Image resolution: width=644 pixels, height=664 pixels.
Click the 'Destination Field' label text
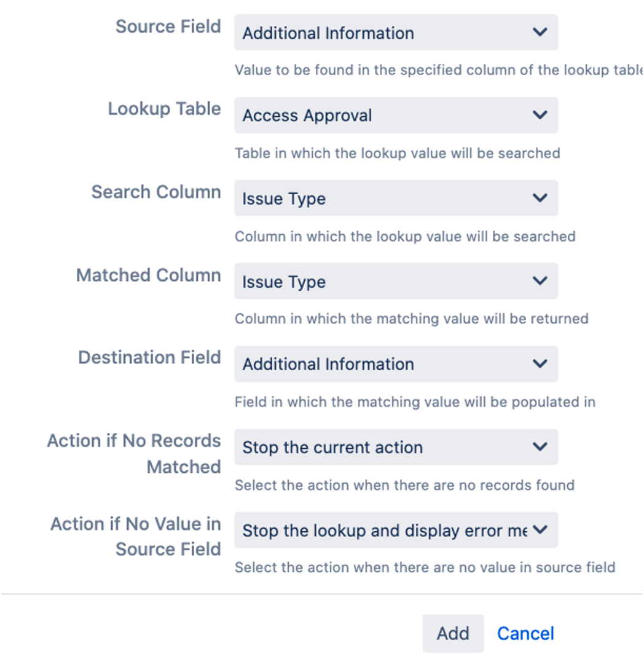(149, 358)
